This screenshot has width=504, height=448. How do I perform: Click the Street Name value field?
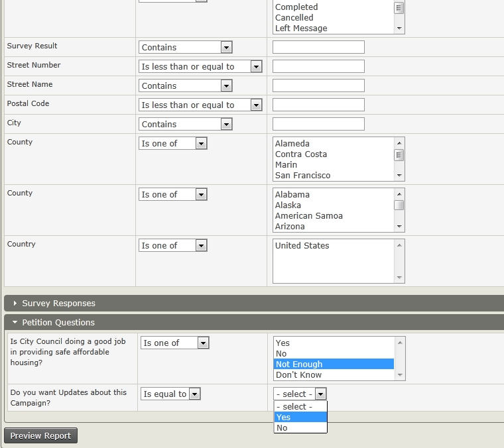point(318,85)
